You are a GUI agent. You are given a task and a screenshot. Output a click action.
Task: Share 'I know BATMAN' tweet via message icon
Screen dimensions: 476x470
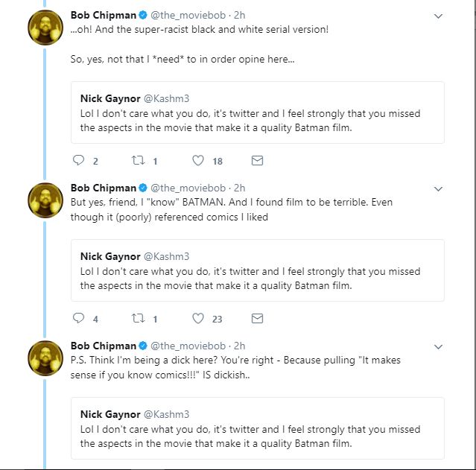tap(257, 318)
